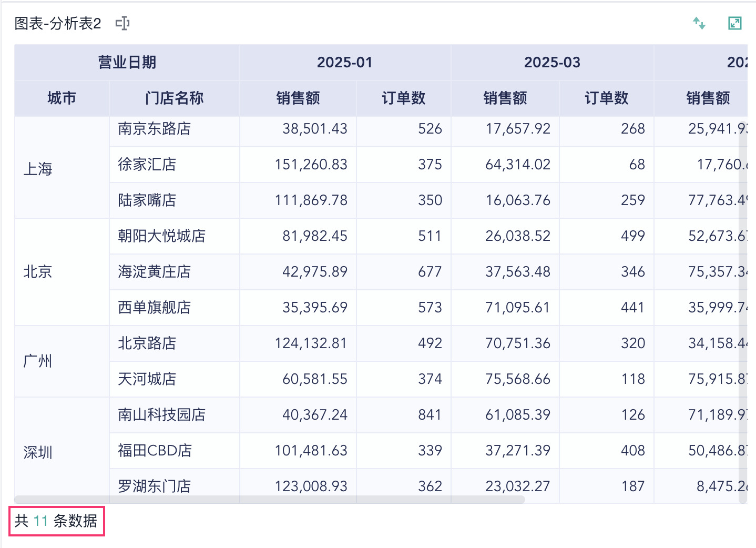The width and height of the screenshot is (756, 548).
Task: Click 销售额 header under 2025-01
Action: 298,98
